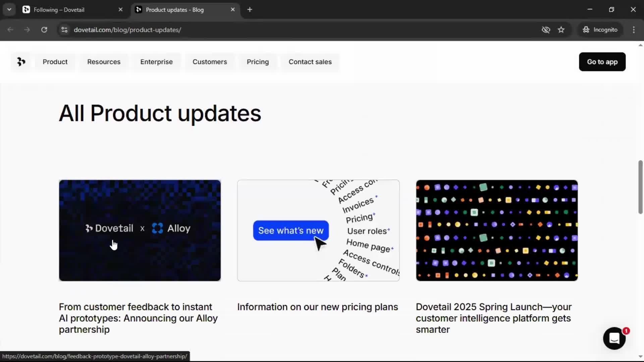Reload the page with the refresh icon

(x=44, y=30)
